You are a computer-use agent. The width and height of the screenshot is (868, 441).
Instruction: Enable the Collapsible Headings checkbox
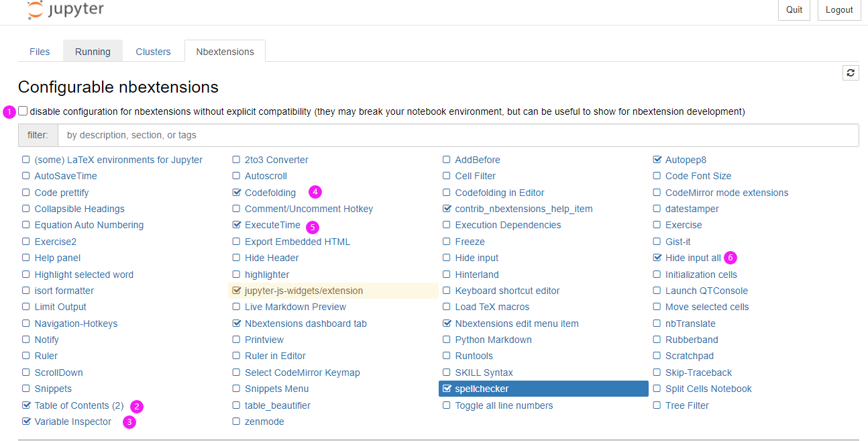tap(26, 209)
